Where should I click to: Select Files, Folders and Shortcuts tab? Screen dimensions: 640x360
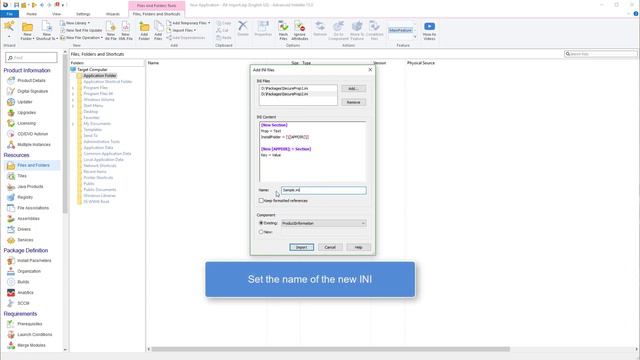156,14
